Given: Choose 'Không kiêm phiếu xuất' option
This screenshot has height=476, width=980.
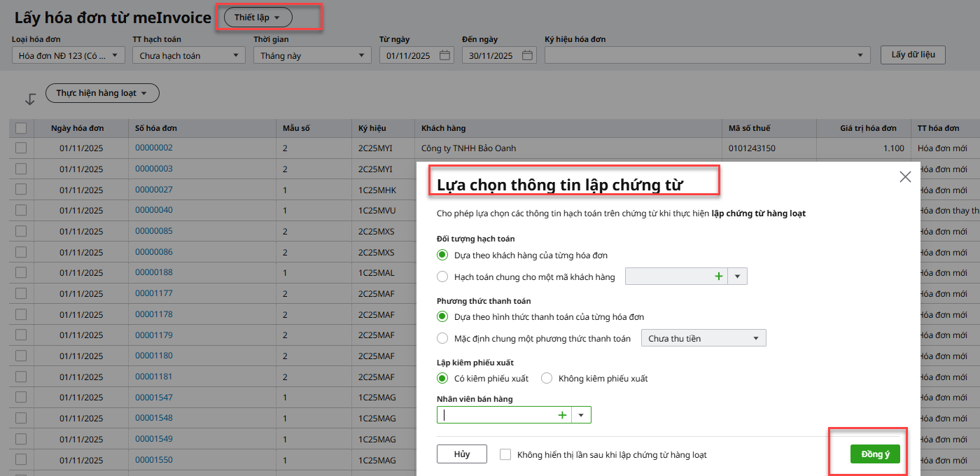Looking at the screenshot, I should click(x=547, y=379).
